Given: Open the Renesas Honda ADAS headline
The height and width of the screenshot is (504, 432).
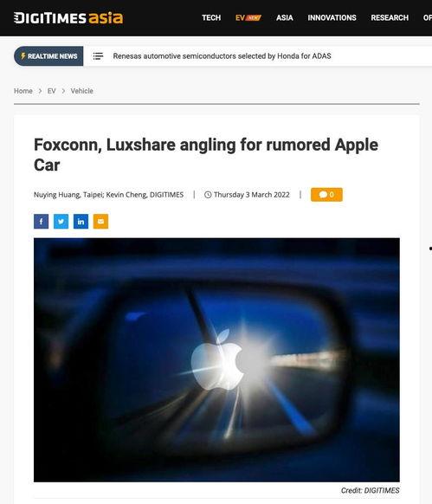Looking at the screenshot, I should 222,56.
